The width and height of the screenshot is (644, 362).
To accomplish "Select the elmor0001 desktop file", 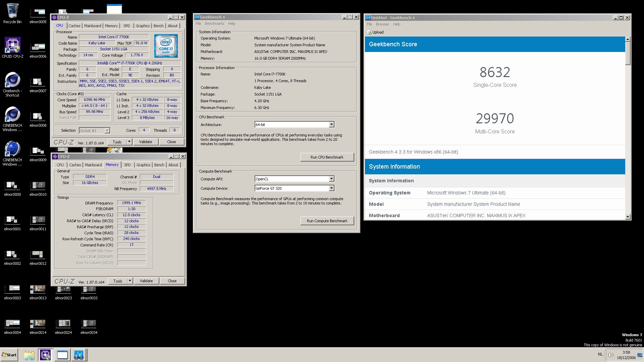I will pos(12,223).
